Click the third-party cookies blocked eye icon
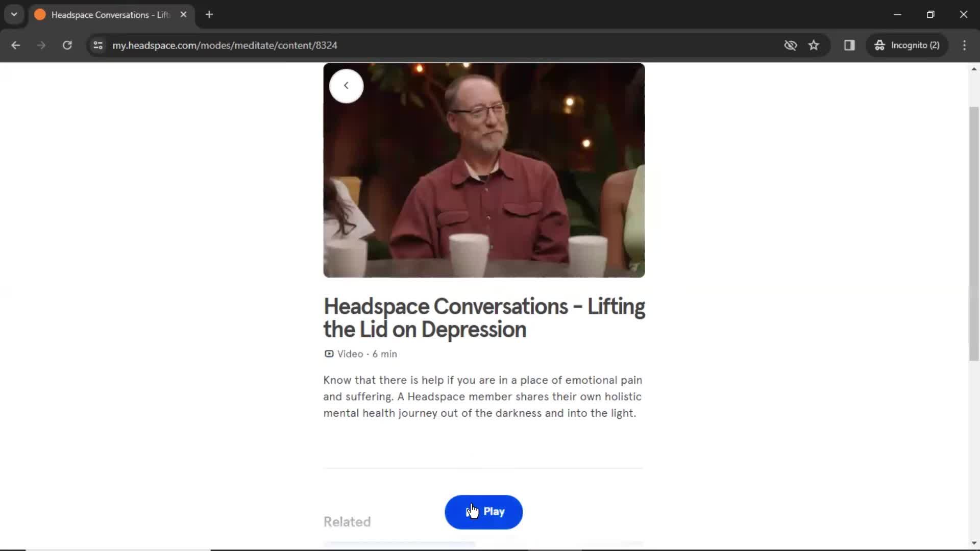The image size is (980, 551). [790, 45]
